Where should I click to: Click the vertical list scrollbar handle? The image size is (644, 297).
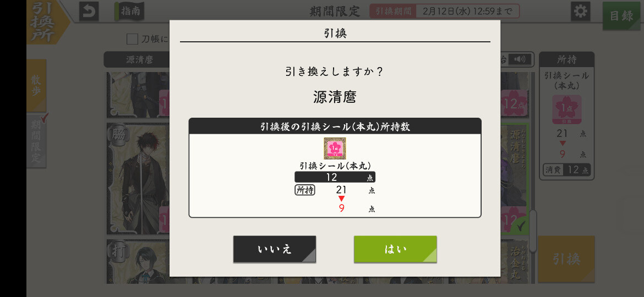coord(533,231)
